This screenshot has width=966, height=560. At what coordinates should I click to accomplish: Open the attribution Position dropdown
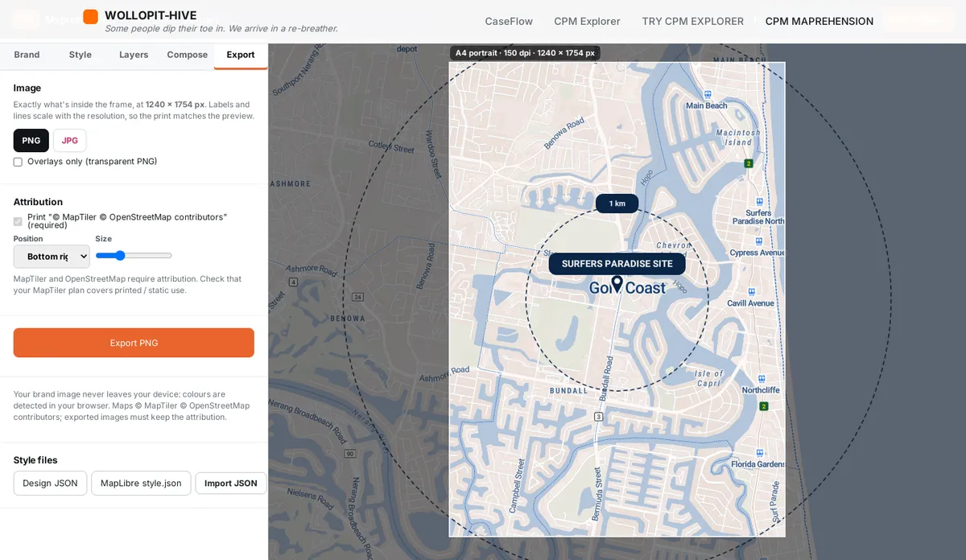(52, 257)
